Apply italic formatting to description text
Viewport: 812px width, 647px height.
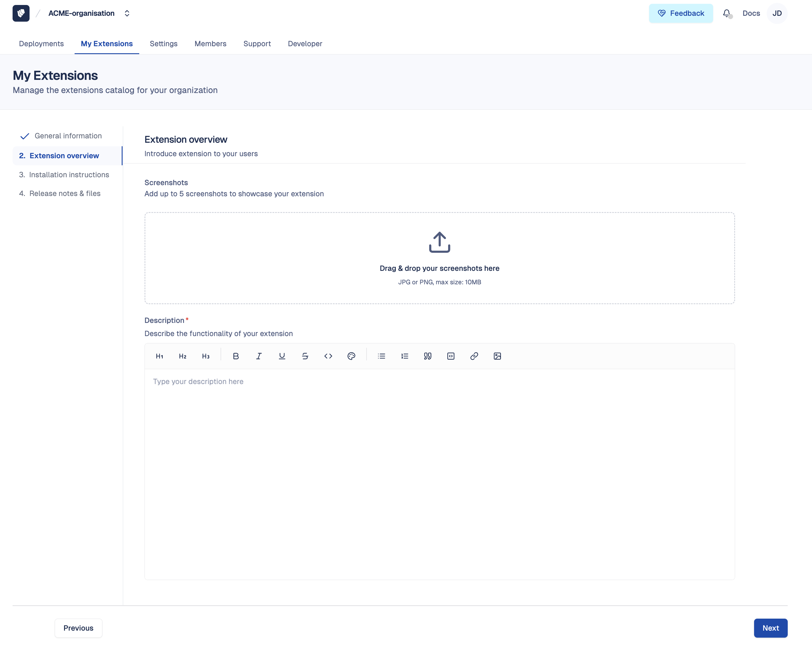pyautogui.click(x=259, y=356)
